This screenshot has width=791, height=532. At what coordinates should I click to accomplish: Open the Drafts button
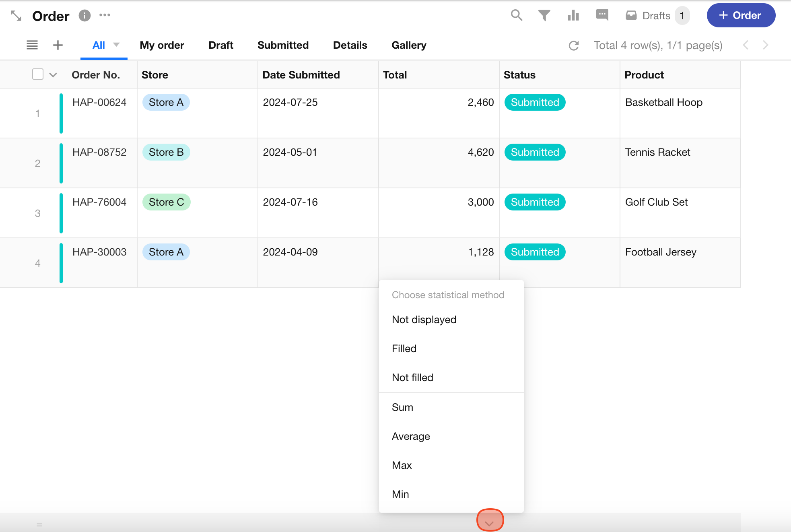(657, 16)
